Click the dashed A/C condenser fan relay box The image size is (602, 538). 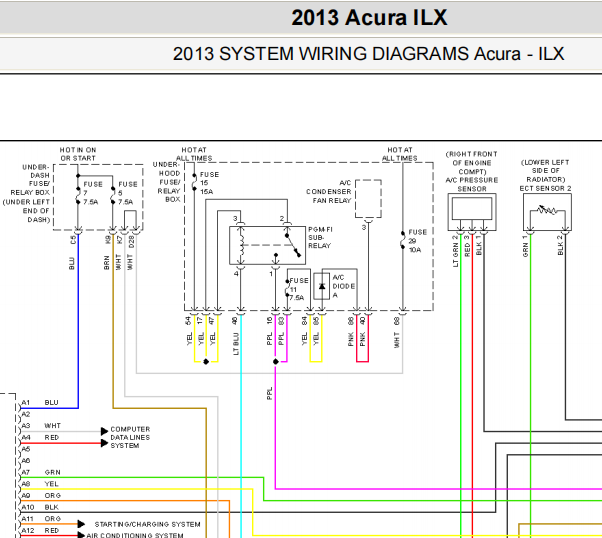click(368, 199)
